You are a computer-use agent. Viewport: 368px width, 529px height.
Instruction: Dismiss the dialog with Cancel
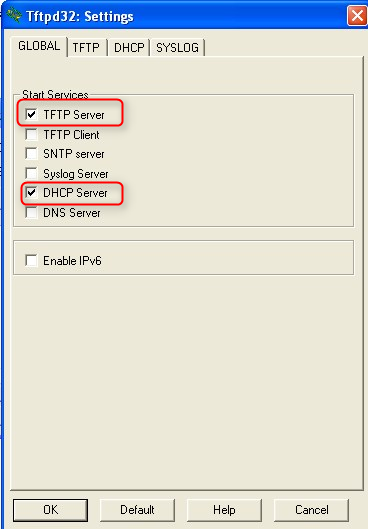pos(312,510)
